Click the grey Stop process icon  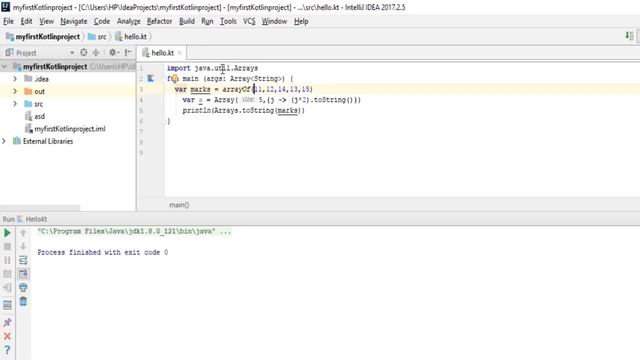(7, 247)
